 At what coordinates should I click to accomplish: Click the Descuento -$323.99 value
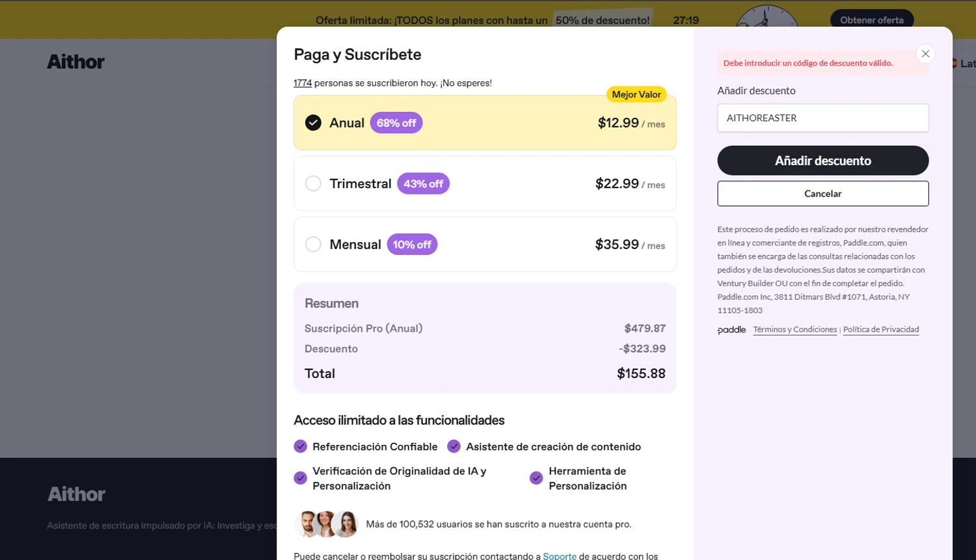(642, 349)
